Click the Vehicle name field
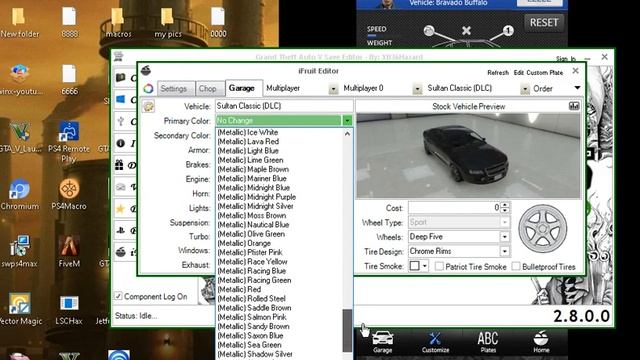 pyautogui.click(x=284, y=106)
